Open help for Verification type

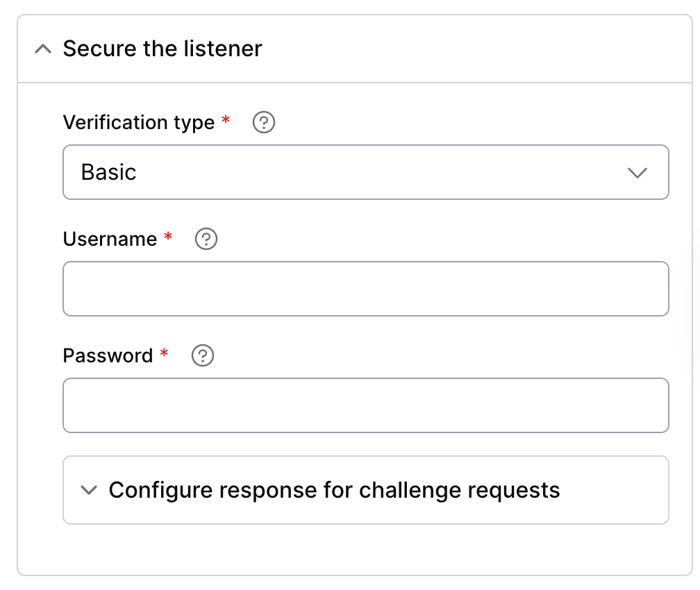click(264, 122)
